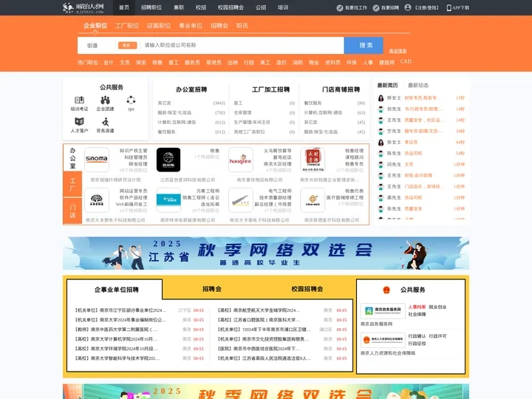Open the blue 特来电 company logo
This screenshot has height=399, width=532.
click(x=168, y=200)
